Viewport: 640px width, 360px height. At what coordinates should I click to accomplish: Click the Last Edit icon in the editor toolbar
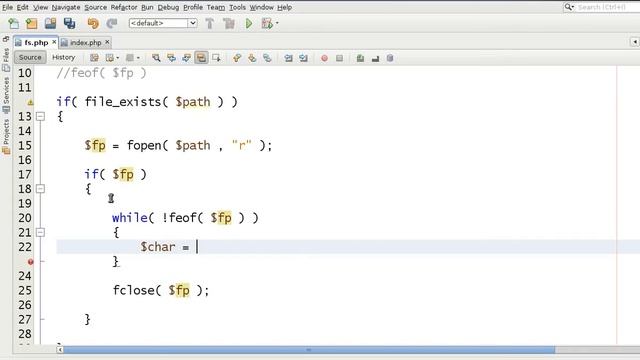pyautogui.click(x=94, y=58)
